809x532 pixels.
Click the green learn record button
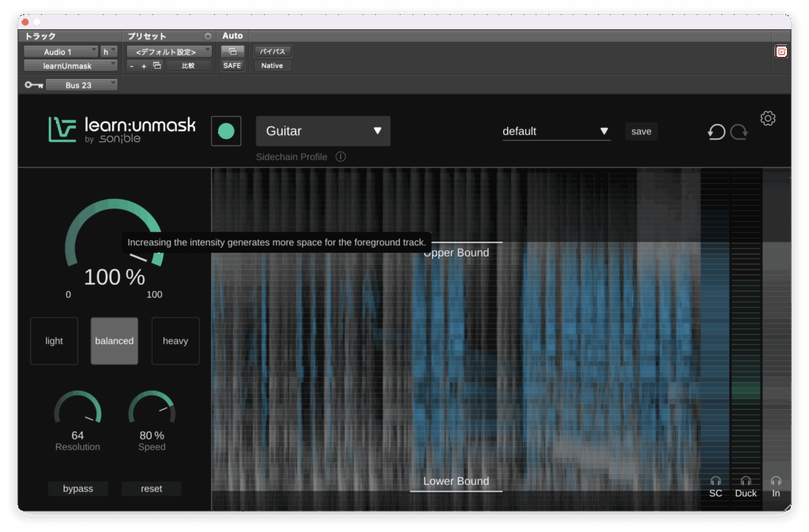226,131
